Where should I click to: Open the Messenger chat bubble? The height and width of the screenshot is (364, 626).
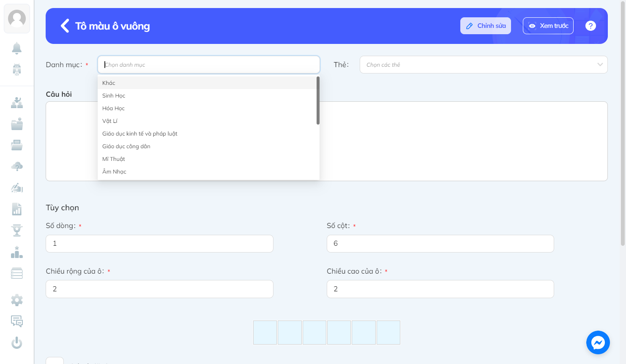[x=598, y=342]
